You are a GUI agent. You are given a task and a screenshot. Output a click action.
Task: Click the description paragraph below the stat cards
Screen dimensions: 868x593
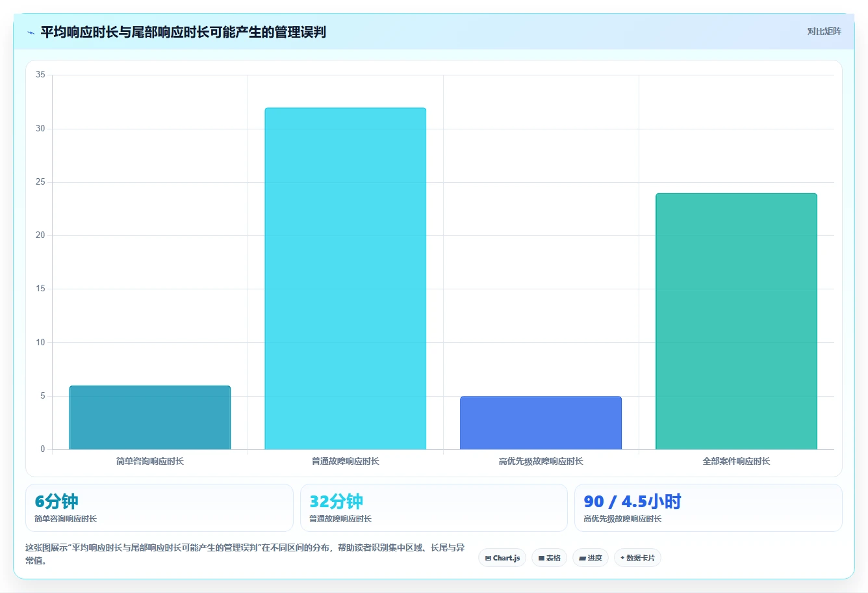click(x=245, y=554)
